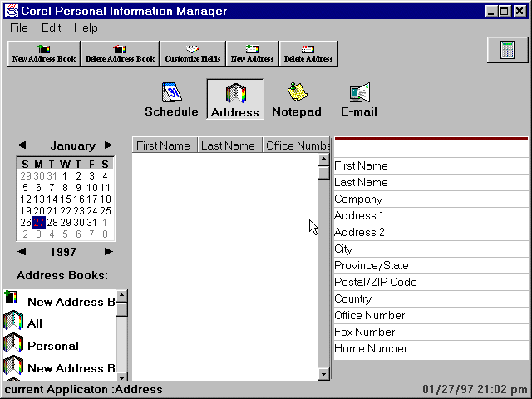Click Address Books list scroll down arrow
Screen dimensions: 532x399
[x=121, y=377]
